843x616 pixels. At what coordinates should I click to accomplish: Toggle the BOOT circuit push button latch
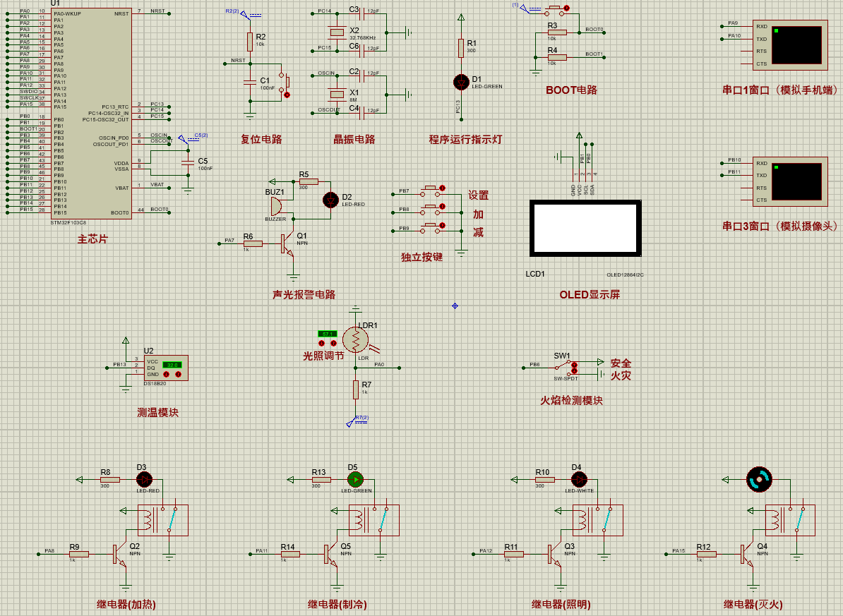(x=566, y=8)
